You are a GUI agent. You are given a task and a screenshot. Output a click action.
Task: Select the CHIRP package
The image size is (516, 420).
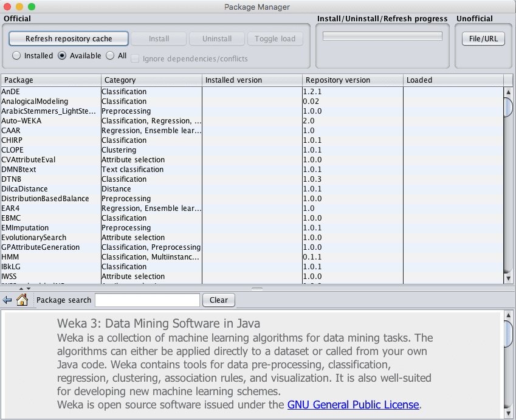coord(252,140)
